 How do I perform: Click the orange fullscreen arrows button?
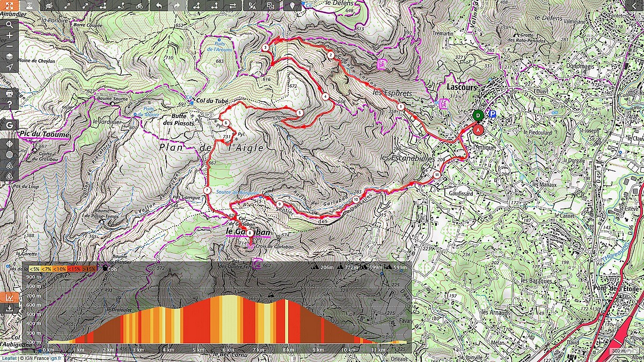10,6
